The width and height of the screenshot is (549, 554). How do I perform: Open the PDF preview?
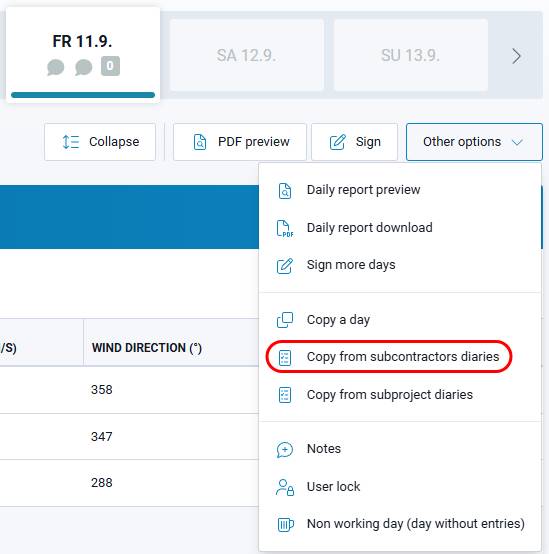click(x=240, y=142)
